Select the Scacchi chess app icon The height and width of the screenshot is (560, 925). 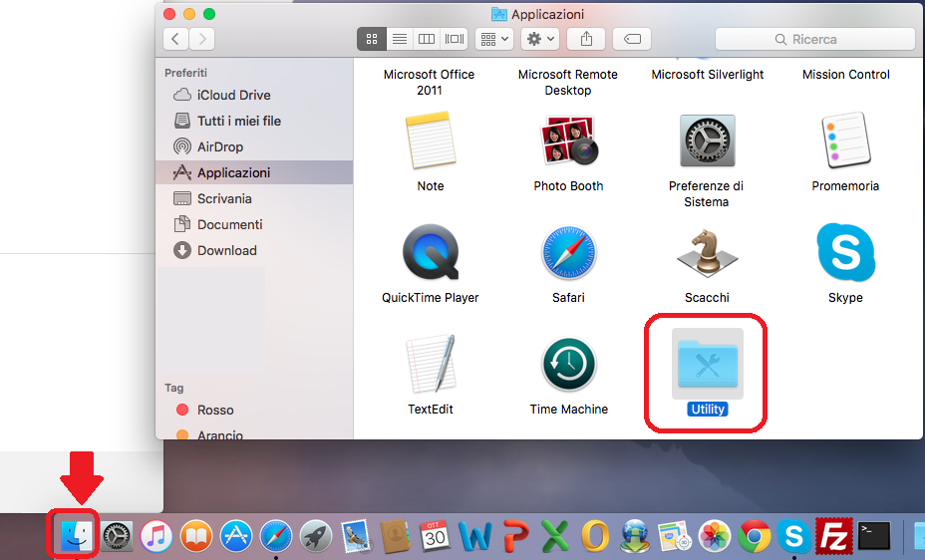(707, 252)
